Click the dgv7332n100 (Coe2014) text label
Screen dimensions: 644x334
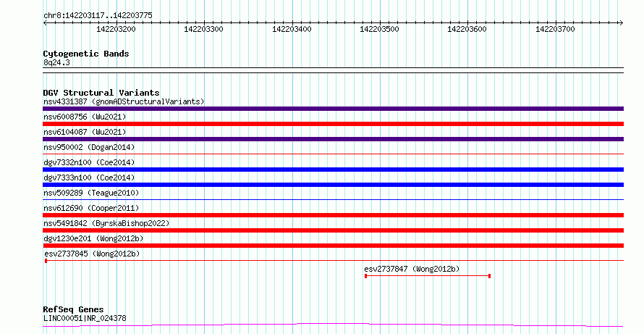pos(89,162)
